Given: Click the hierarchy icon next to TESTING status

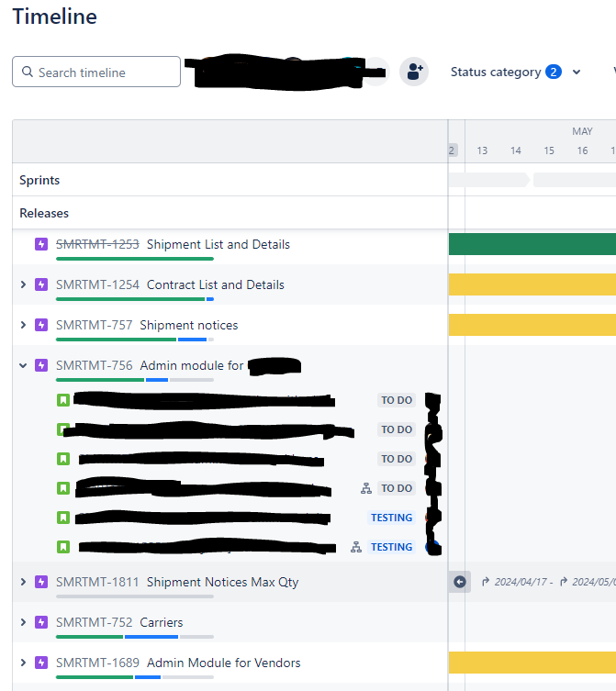Looking at the screenshot, I should pos(356,547).
